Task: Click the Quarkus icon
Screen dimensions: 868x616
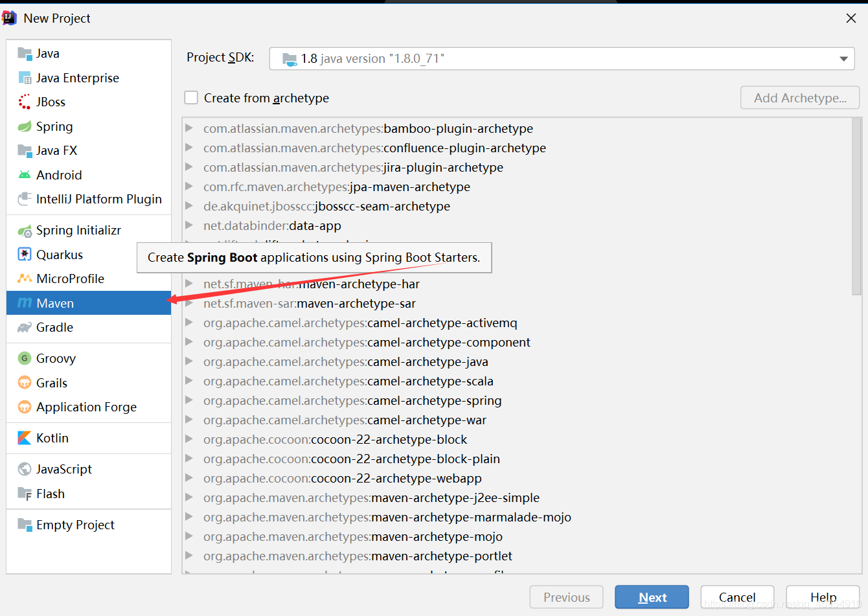Action: coord(25,255)
